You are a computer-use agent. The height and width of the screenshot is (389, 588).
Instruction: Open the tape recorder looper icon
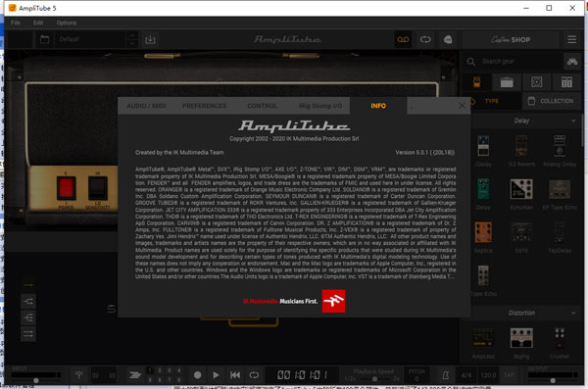coord(403,39)
